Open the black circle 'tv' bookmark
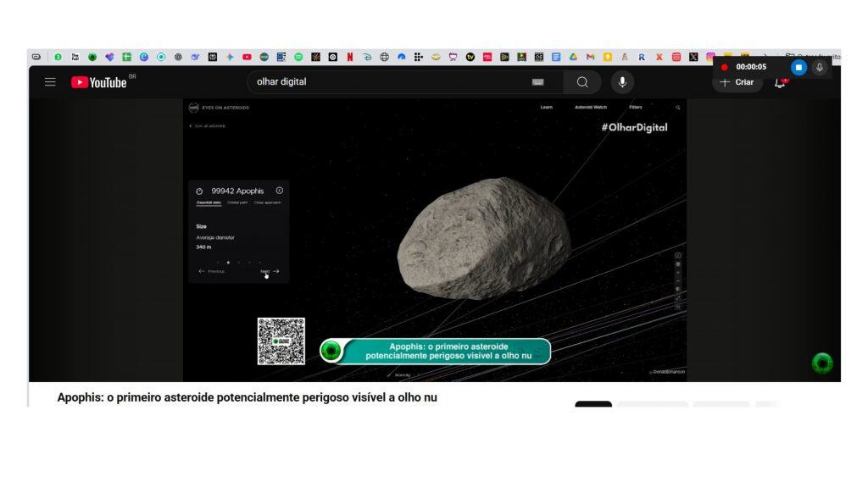This screenshot has width=868, height=488. [x=470, y=57]
